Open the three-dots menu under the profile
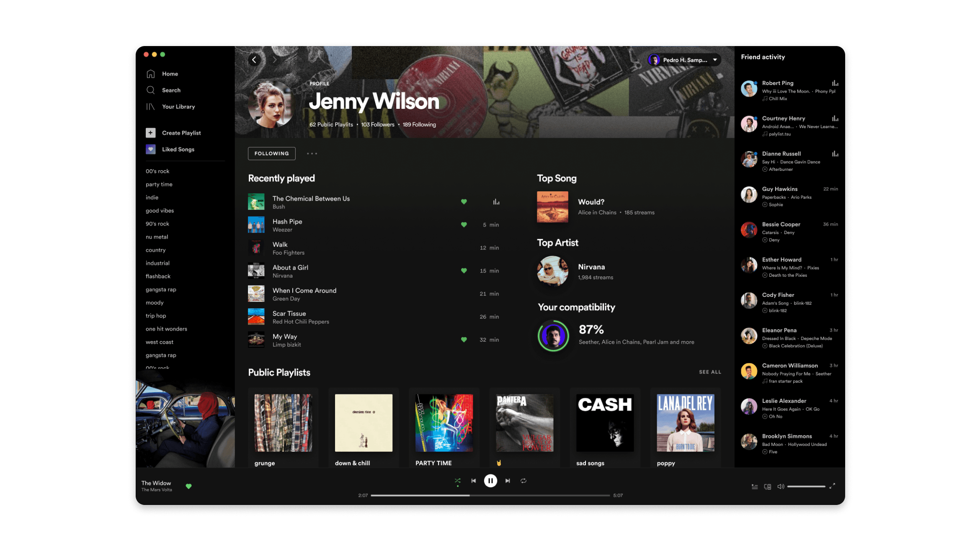 coord(312,153)
